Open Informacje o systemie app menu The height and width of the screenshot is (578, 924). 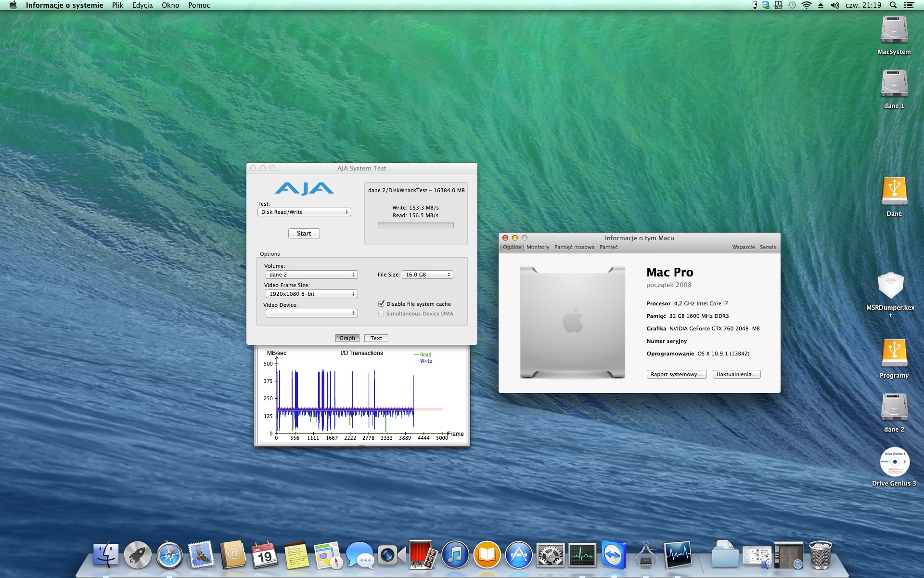[64, 5]
